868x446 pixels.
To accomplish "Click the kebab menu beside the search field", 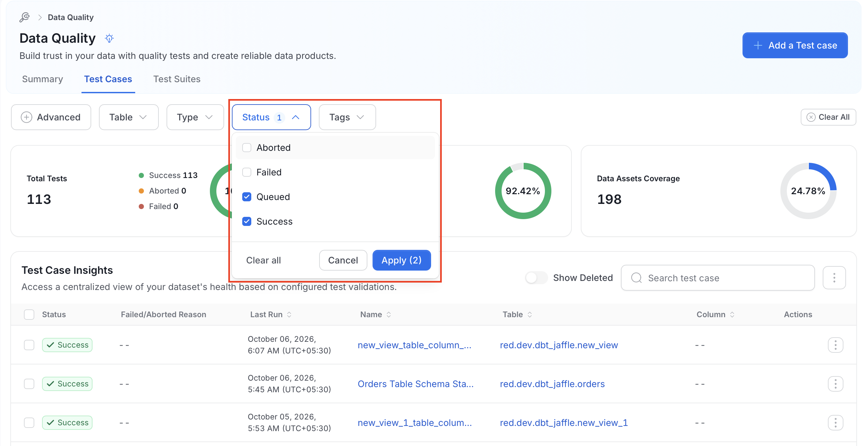I will tap(834, 278).
